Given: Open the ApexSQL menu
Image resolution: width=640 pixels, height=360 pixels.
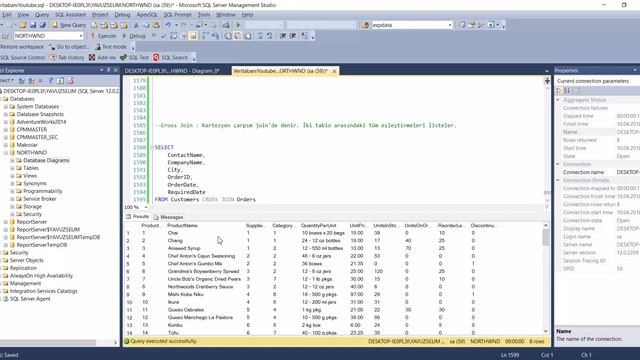Looking at the screenshot, I should point(147,15).
